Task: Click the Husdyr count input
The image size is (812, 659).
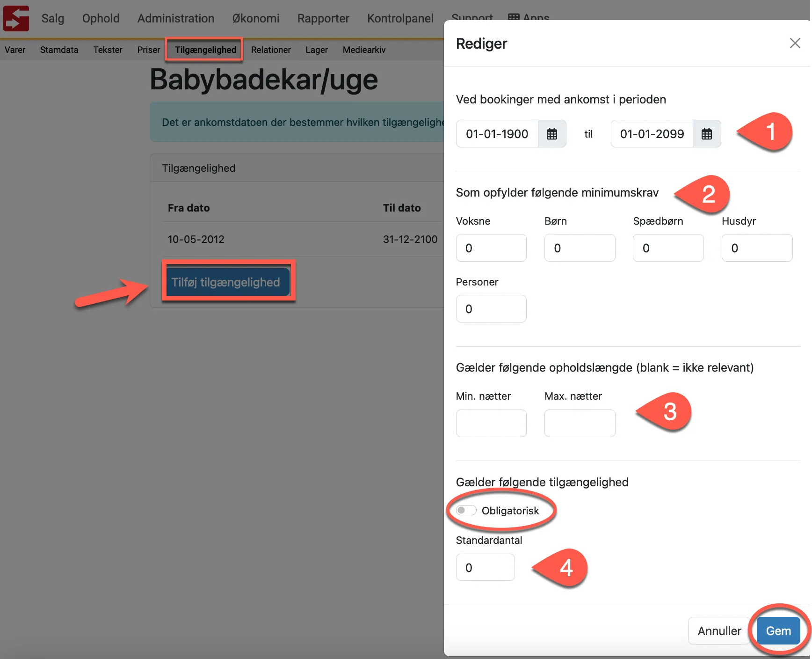Action: click(x=757, y=248)
